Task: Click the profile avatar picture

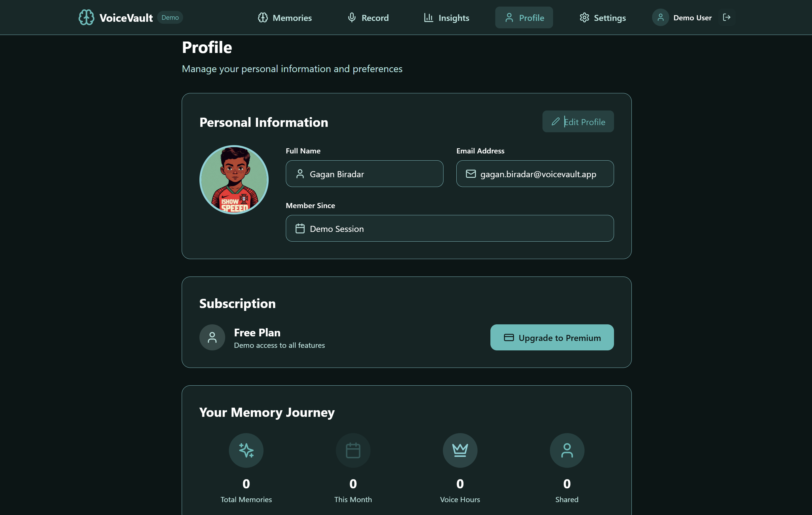Action: pos(234,179)
